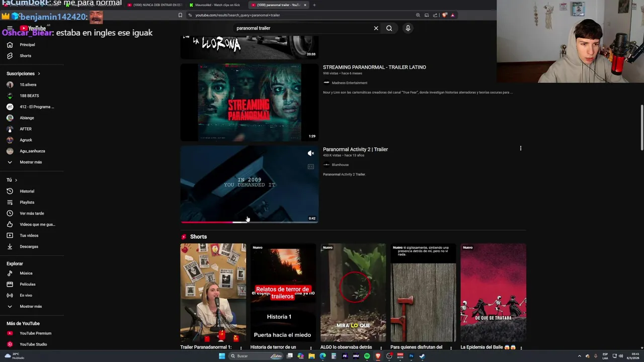
Task: Open the 'Trailer Paranadanormal 1' short
Action: (213, 293)
